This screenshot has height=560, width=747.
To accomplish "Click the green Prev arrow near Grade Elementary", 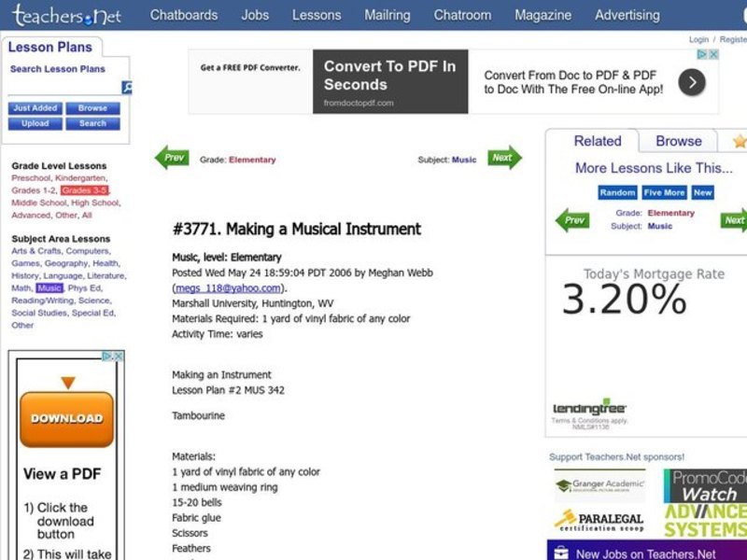I will pyautogui.click(x=172, y=157).
